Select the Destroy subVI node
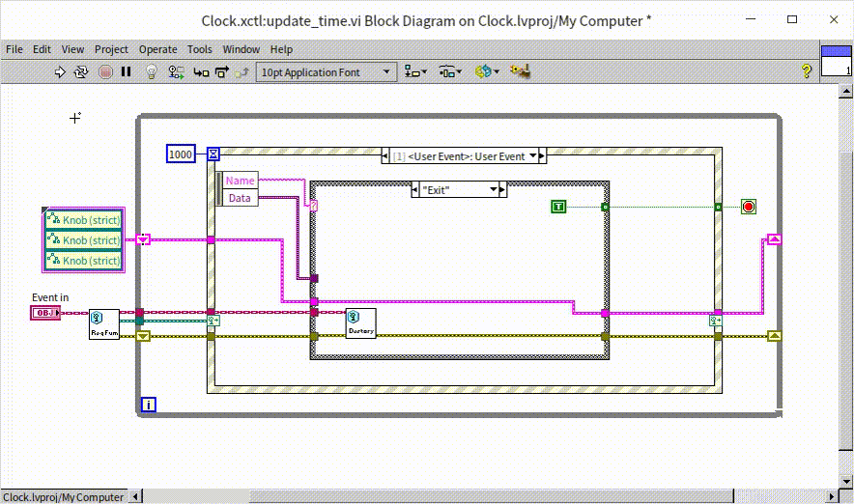 (360, 323)
